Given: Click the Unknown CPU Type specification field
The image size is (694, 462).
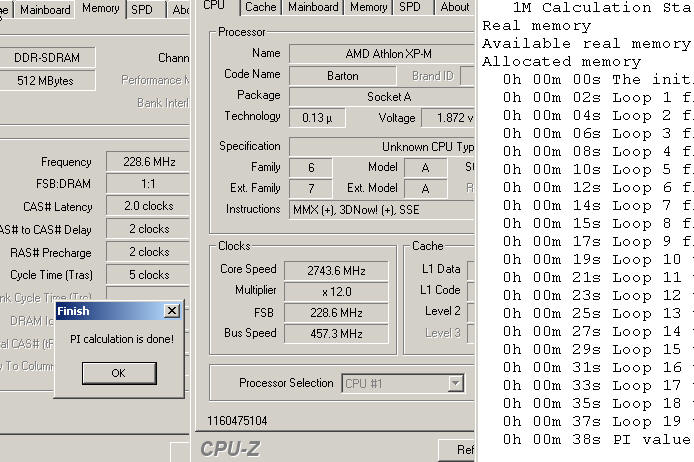Looking at the screenshot, I should point(382,146).
